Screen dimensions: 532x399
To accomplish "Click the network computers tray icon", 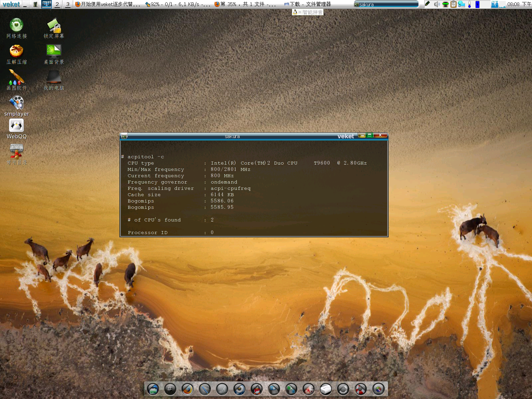I will (x=462, y=4).
